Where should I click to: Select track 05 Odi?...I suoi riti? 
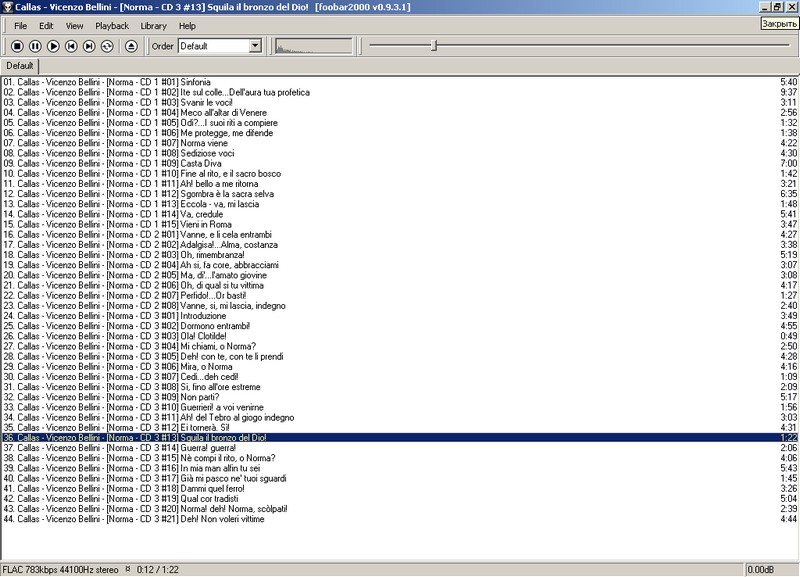click(x=399, y=123)
